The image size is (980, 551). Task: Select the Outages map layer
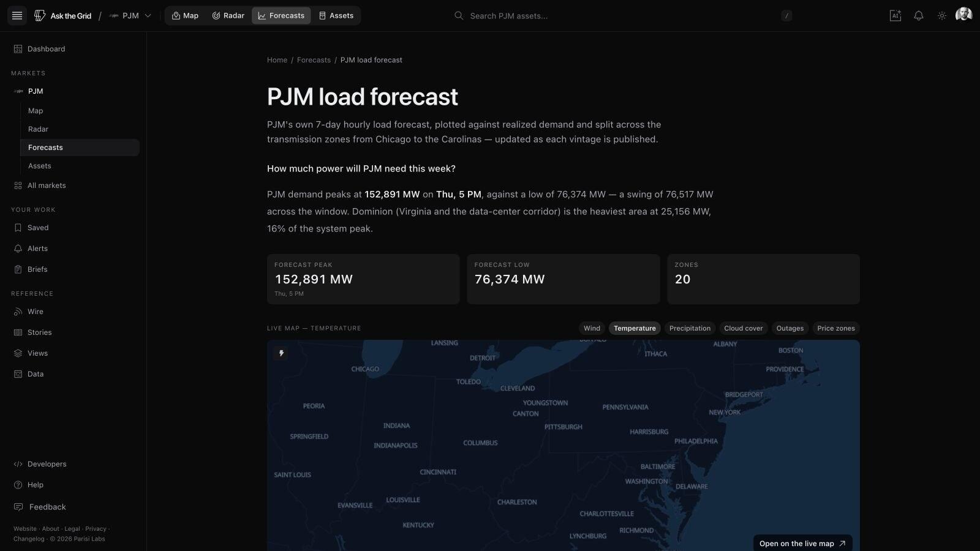(x=790, y=328)
